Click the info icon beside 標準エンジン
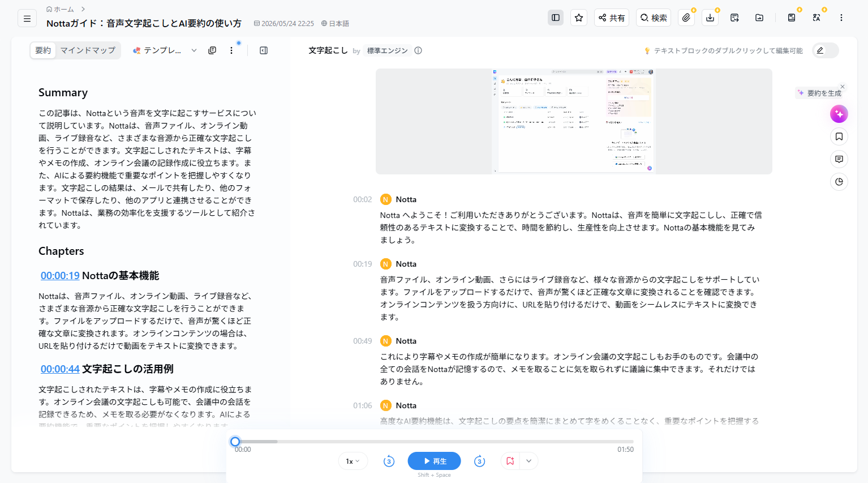The width and height of the screenshot is (868, 483). (418, 50)
